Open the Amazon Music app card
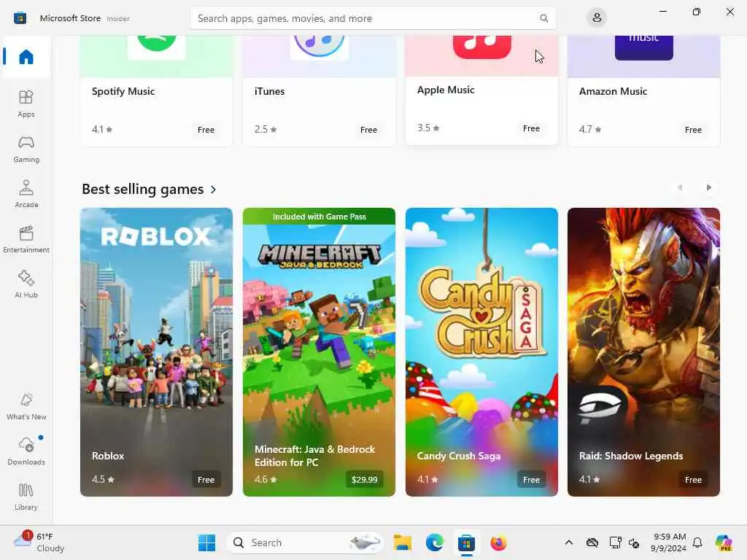Screen dimensions: 747x560 [x=643, y=90]
